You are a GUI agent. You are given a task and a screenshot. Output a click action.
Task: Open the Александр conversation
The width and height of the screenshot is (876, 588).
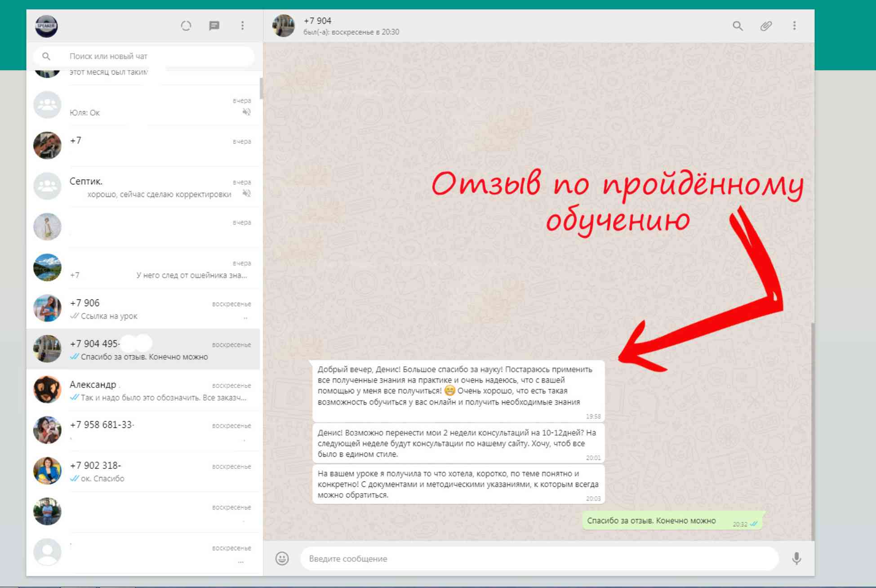click(x=144, y=390)
